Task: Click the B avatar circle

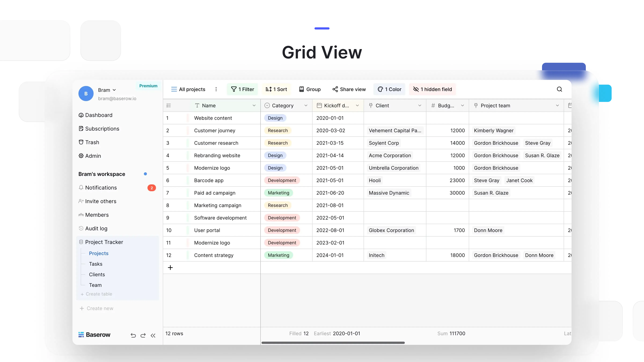Action: (x=86, y=93)
